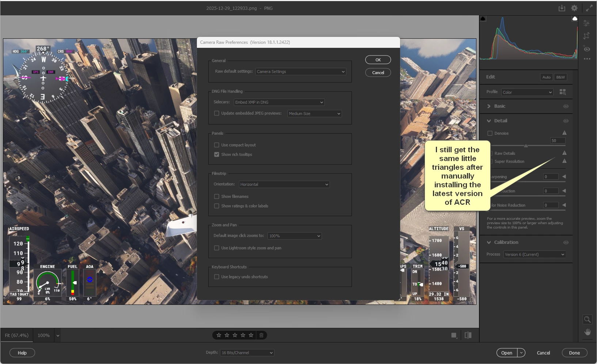Set rating to one star
Image resolution: width=597 pixels, height=364 pixels.
click(x=219, y=335)
